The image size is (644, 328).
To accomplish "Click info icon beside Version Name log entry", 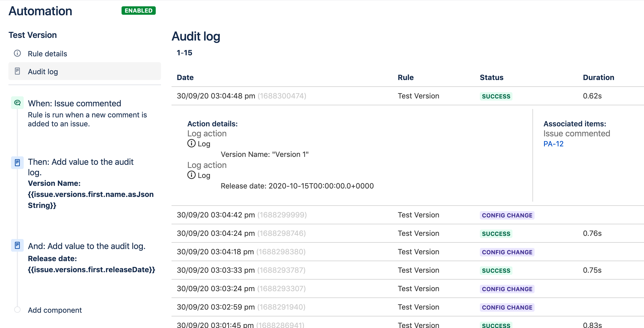I will point(191,143).
